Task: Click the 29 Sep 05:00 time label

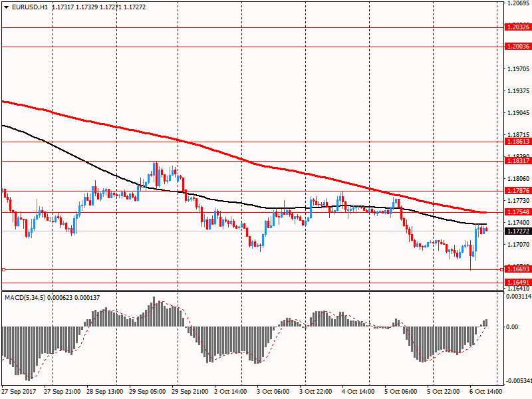Action: click(147, 392)
